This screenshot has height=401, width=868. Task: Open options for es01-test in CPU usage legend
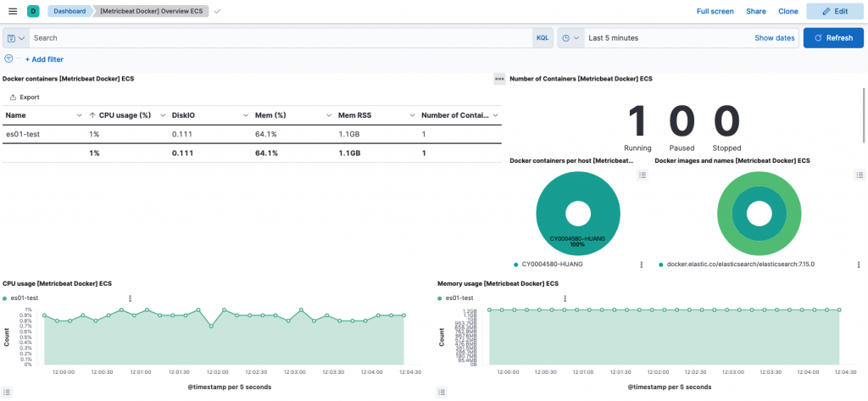(130, 298)
